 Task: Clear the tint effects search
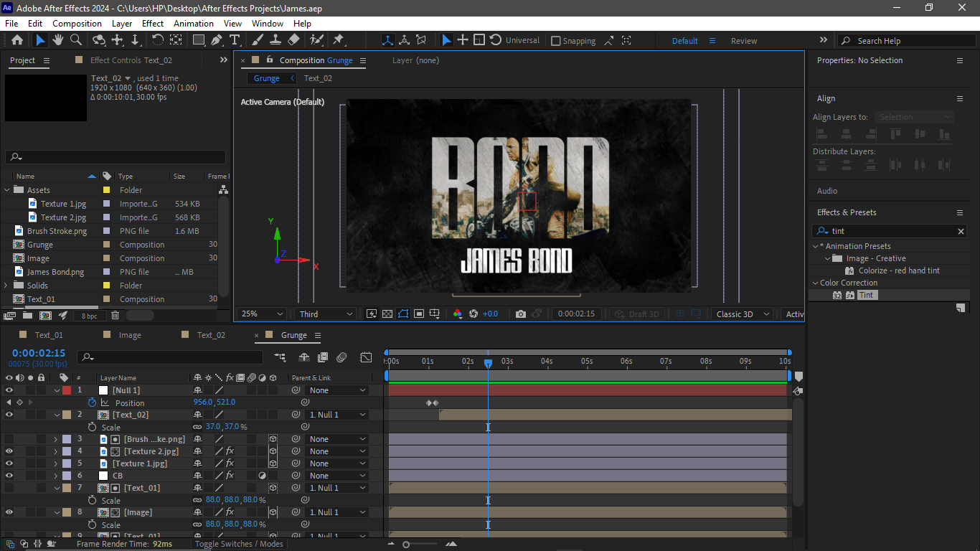pyautogui.click(x=961, y=231)
